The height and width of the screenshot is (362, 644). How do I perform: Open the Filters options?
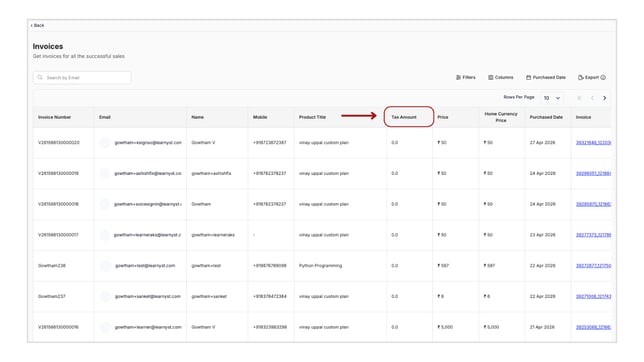tap(466, 77)
